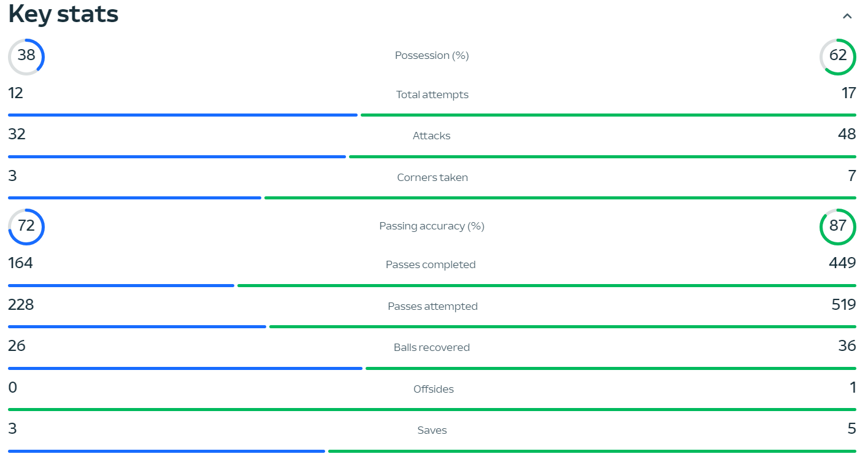
Task: Click the green Corners taken bar
Action: [x=560, y=198]
